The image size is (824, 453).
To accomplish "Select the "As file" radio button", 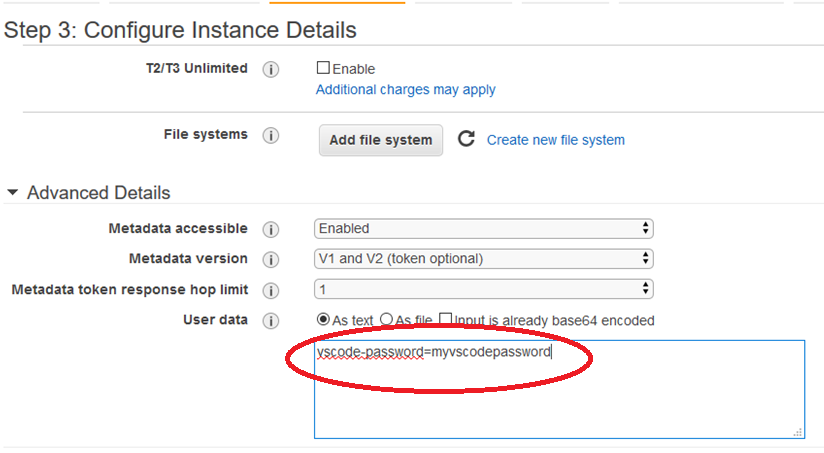I will (386, 320).
